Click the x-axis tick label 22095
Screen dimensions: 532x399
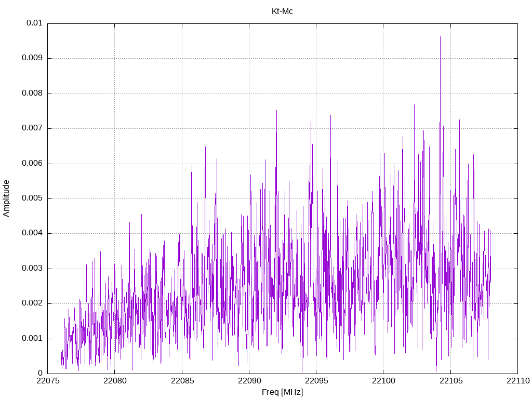pos(316,381)
